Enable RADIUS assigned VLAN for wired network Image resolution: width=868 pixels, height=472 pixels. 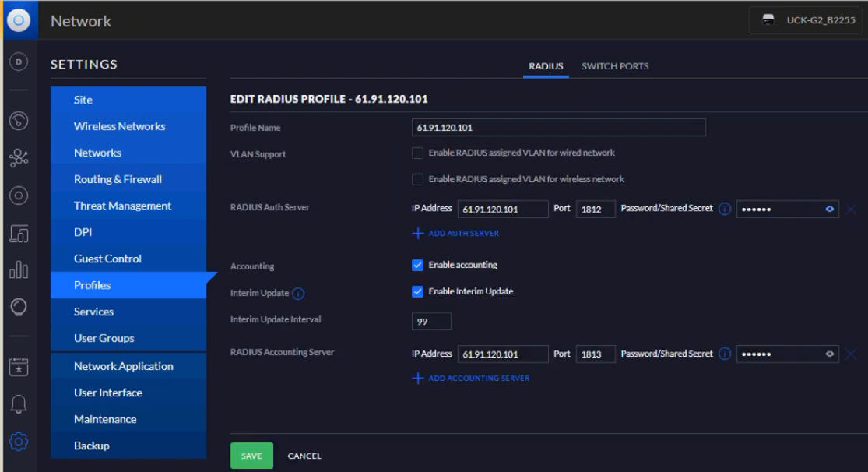coord(418,153)
